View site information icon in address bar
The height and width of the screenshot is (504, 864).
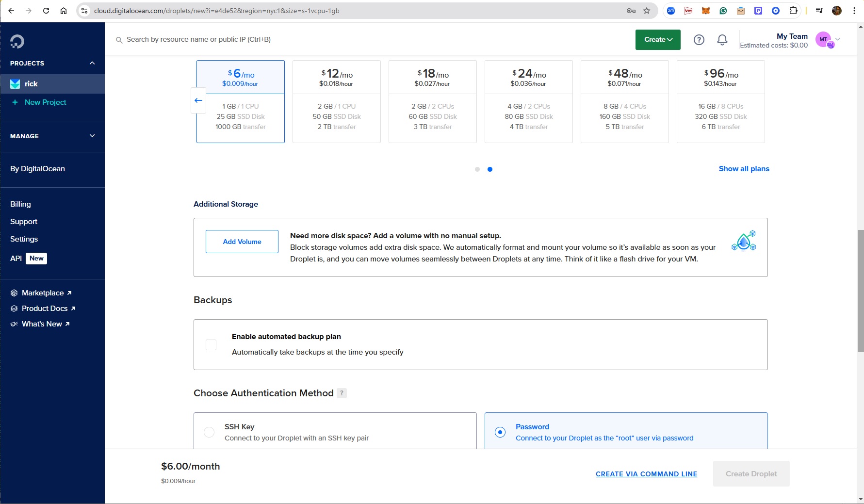pyautogui.click(x=84, y=11)
